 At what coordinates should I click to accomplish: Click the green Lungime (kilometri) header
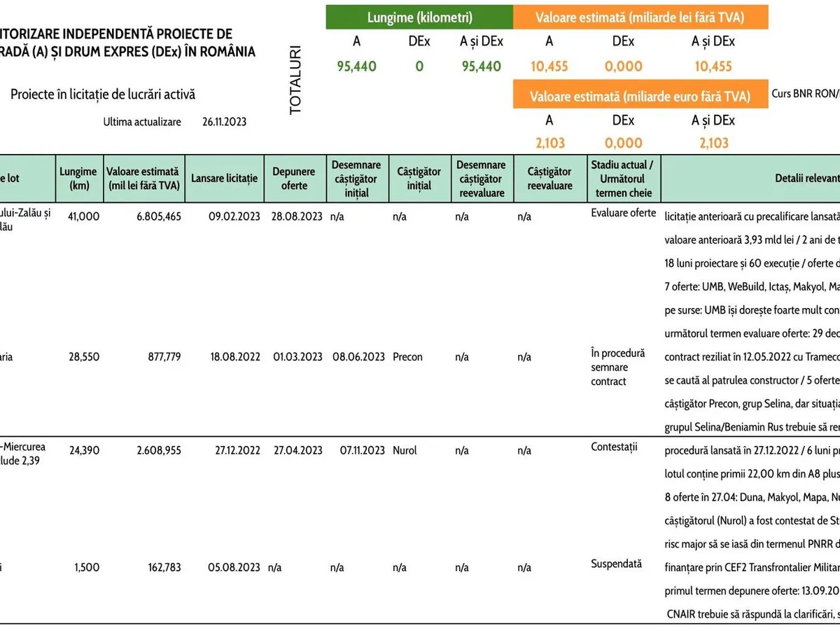pos(419,17)
